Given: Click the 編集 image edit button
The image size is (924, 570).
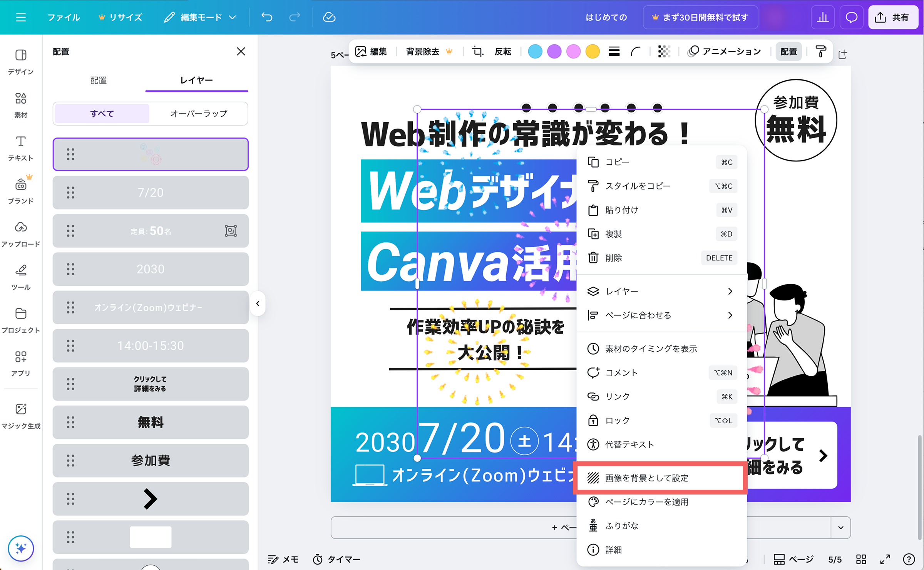Looking at the screenshot, I should 371,52.
